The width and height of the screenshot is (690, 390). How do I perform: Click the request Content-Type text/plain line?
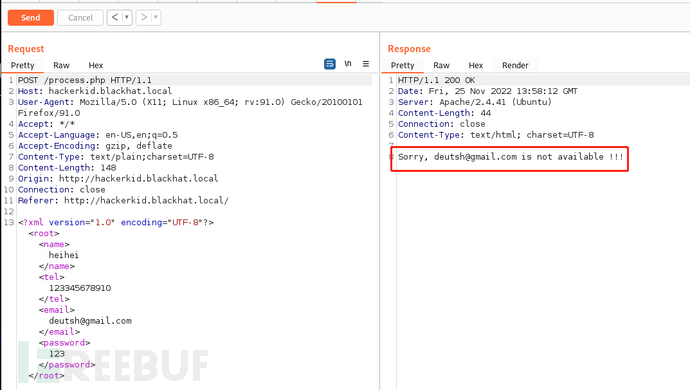[x=116, y=157]
